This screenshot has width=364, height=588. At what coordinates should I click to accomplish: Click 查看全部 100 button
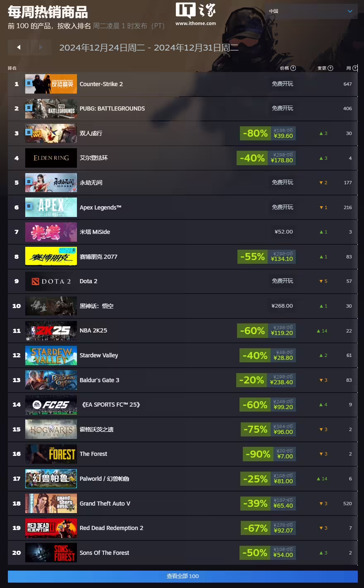[183, 576]
